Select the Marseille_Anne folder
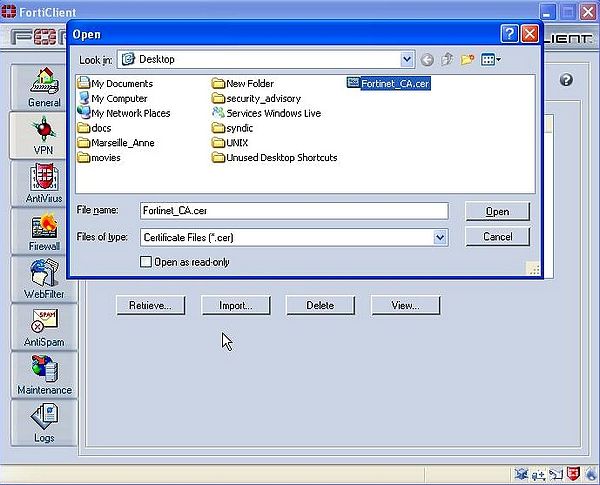This screenshot has width=600, height=485. pos(116,143)
